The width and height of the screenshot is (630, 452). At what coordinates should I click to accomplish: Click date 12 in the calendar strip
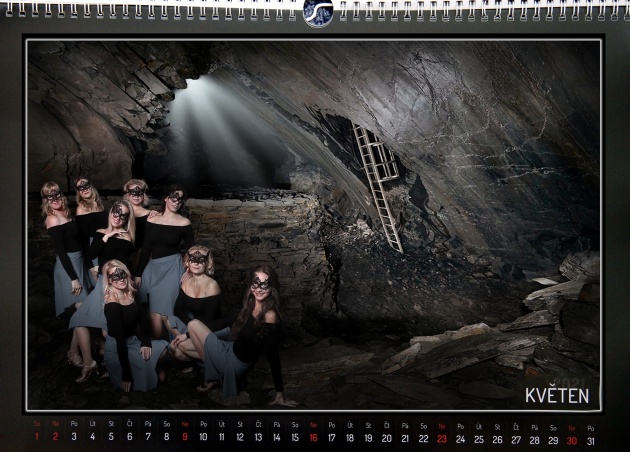pos(240,438)
